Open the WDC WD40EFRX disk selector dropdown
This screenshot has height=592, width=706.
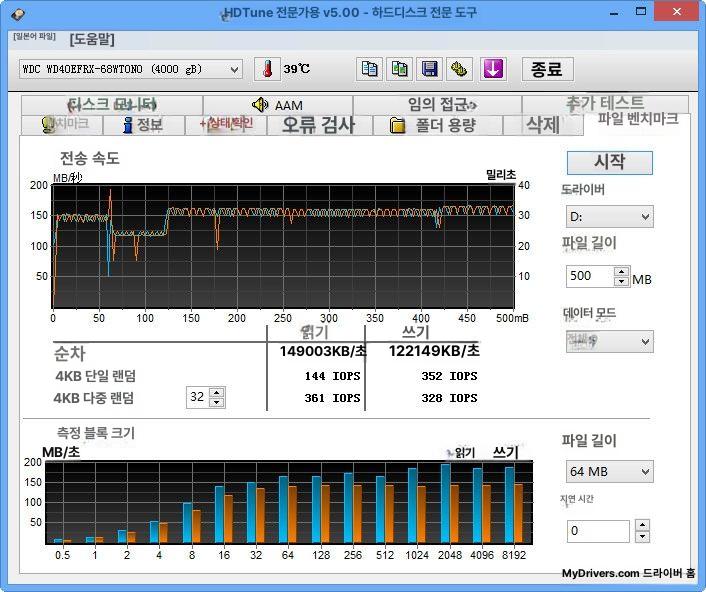pyautogui.click(x=130, y=69)
